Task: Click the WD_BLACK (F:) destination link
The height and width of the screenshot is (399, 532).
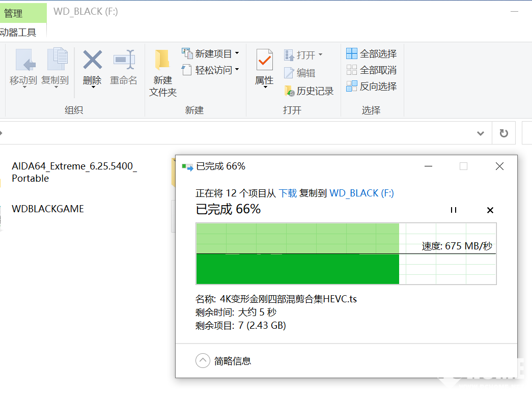Action: tap(361, 193)
